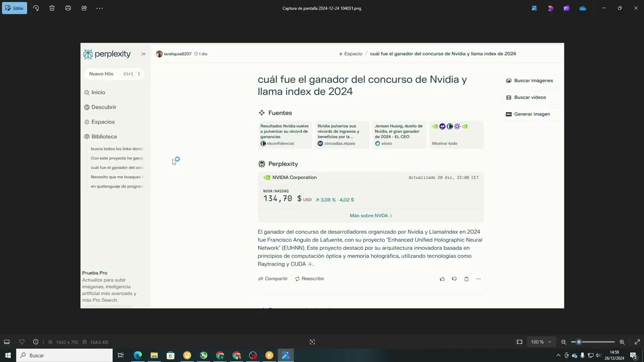The width and height of the screenshot is (644, 362).
Task: Open Task View from the taskbar
Action: (x=121, y=355)
